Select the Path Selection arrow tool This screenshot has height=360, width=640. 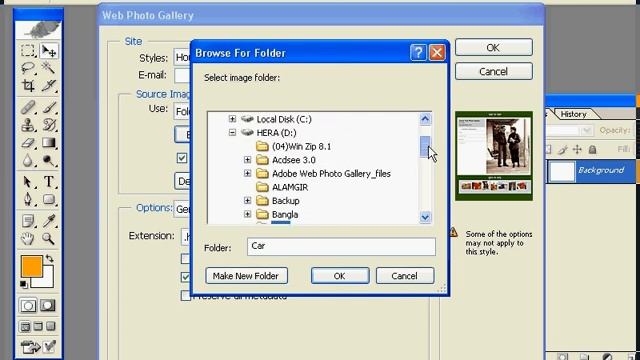(28, 181)
